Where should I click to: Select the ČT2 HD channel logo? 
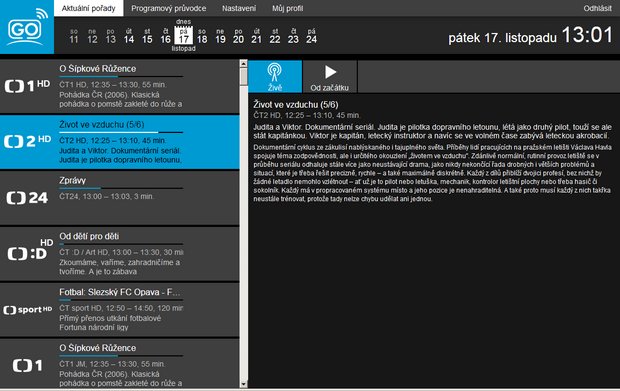point(27,141)
